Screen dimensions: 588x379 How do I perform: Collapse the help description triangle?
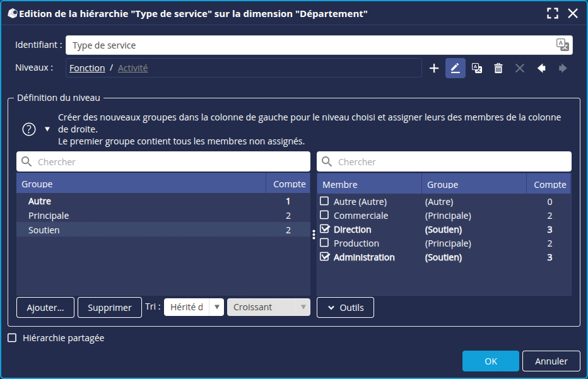pyautogui.click(x=47, y=129)
